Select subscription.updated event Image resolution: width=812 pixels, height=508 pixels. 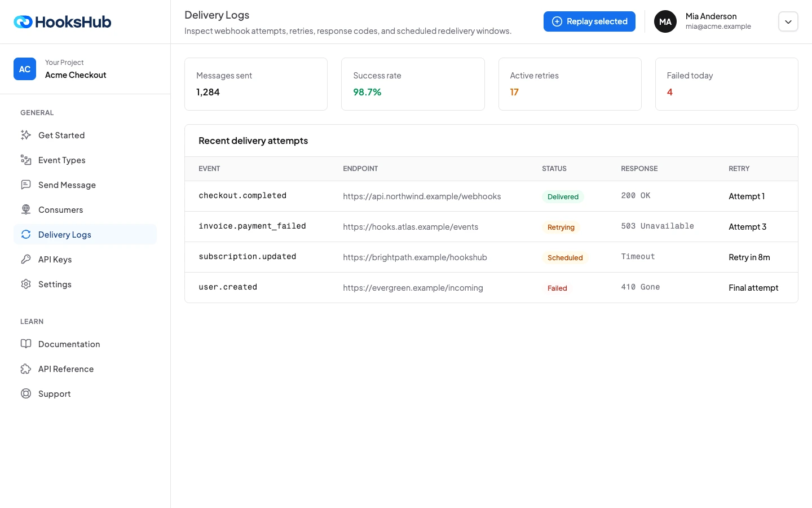pos(248,257)
